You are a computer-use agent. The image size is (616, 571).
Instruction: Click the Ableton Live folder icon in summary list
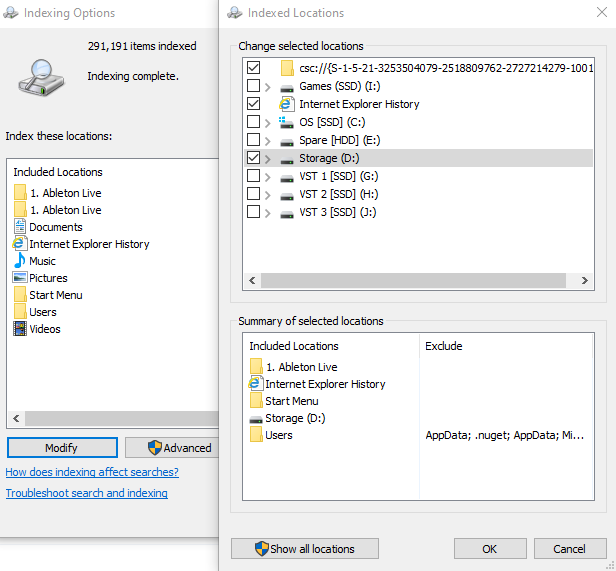(256, 366)
